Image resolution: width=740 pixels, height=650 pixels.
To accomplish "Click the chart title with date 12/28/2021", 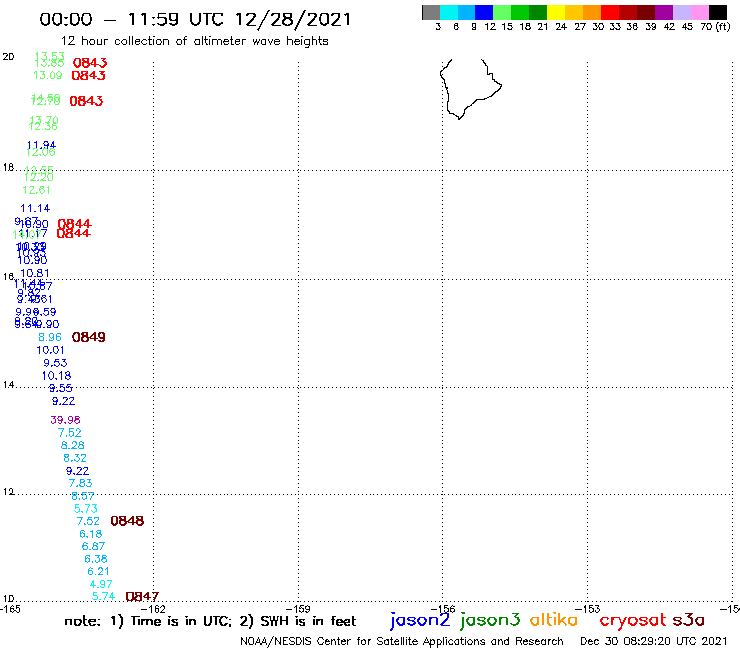I will click(x=195, y=19).
